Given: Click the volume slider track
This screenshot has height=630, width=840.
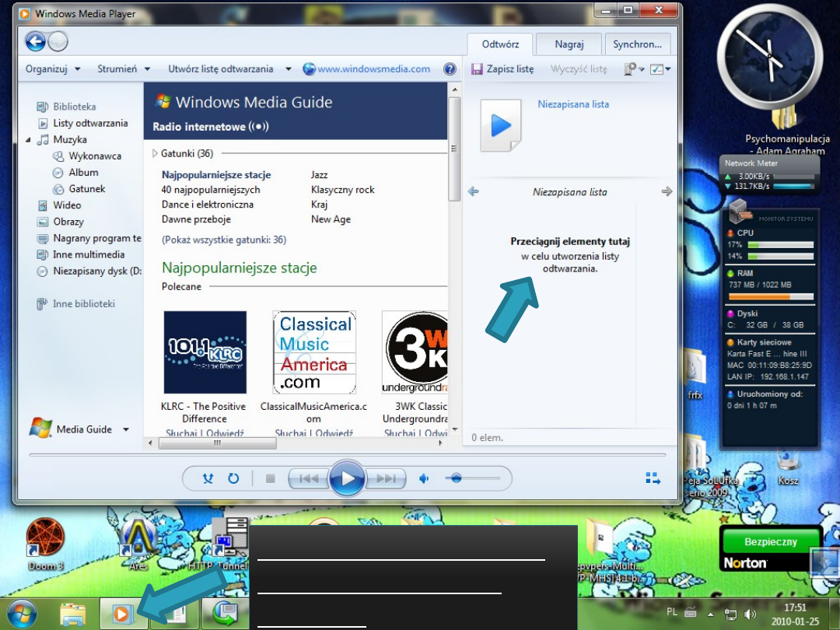Looking at the screenshot, I should click(474, 478).
